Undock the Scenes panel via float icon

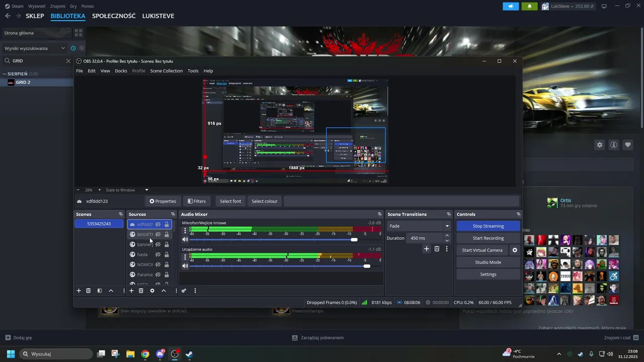click(x=121, y=214)
